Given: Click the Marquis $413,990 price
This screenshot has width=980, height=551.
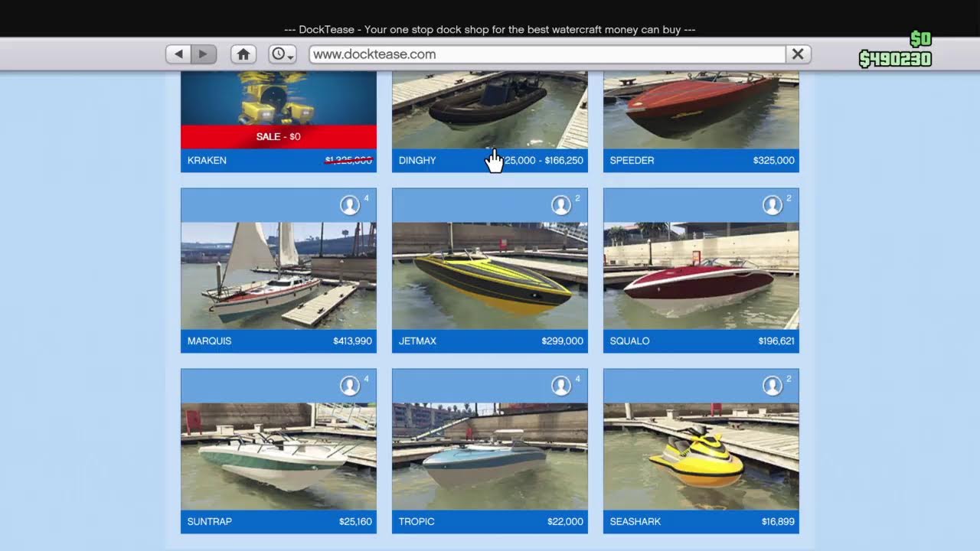Looking at the screenshot, I should (x=352, y=341).
